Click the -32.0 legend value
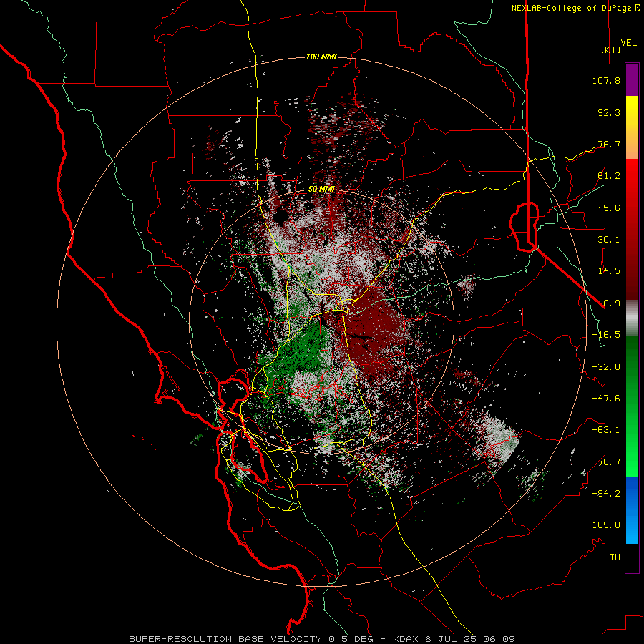644x644 pixels. (606, 367)
